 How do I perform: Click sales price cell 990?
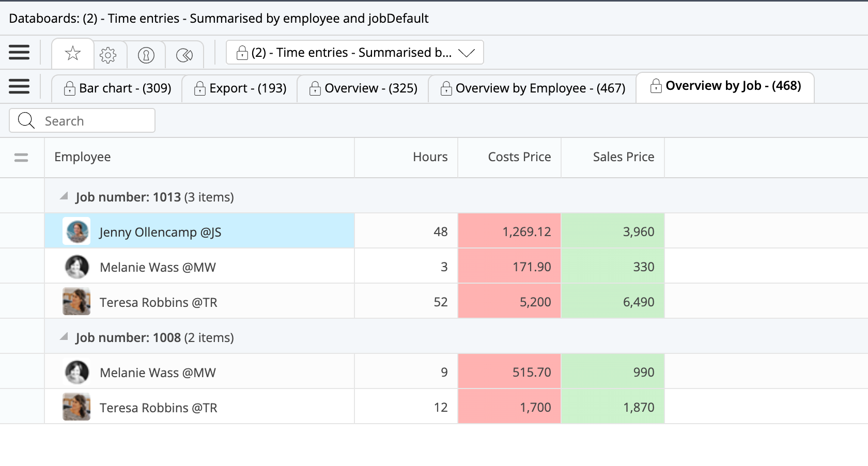[613, 372]
